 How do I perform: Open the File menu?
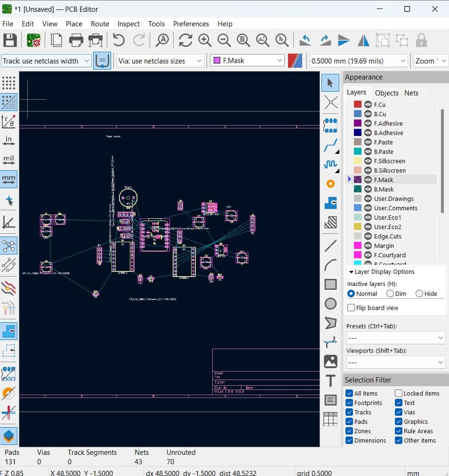(8, 24)
